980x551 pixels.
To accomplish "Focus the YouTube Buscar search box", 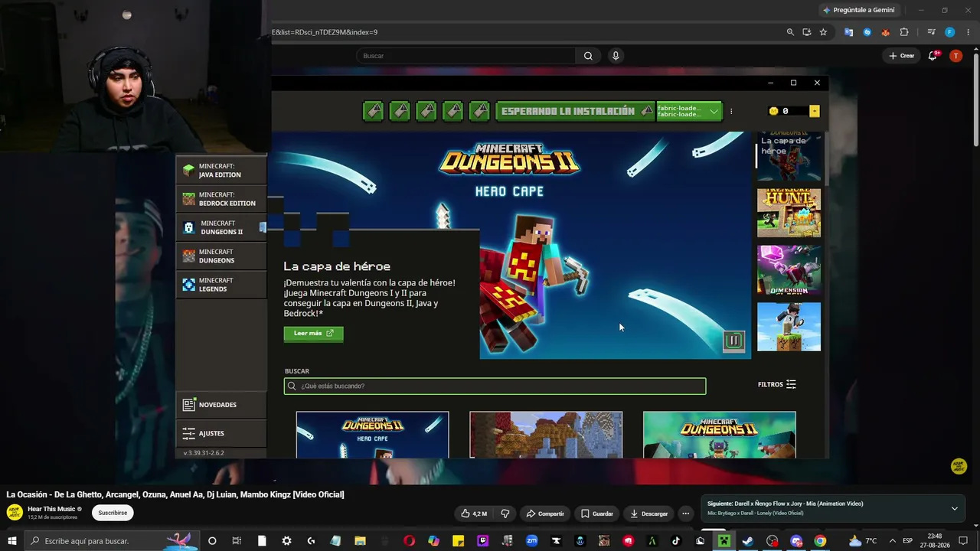I will [x=465, y=56].
